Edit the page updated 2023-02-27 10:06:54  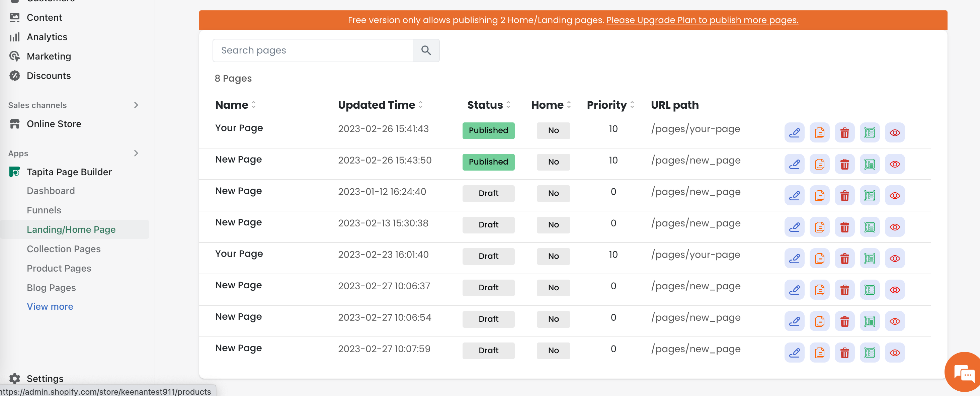click(x=794, y=321)
